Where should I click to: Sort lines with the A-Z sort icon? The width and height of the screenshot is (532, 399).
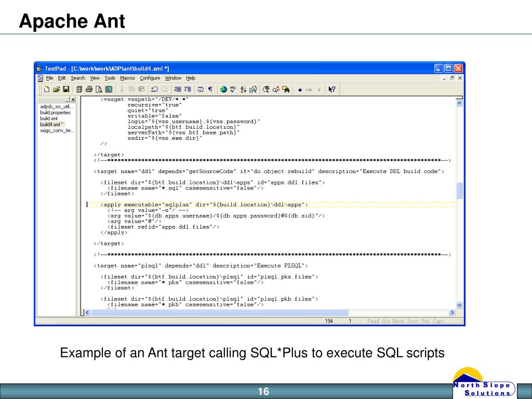pos(243,89)
